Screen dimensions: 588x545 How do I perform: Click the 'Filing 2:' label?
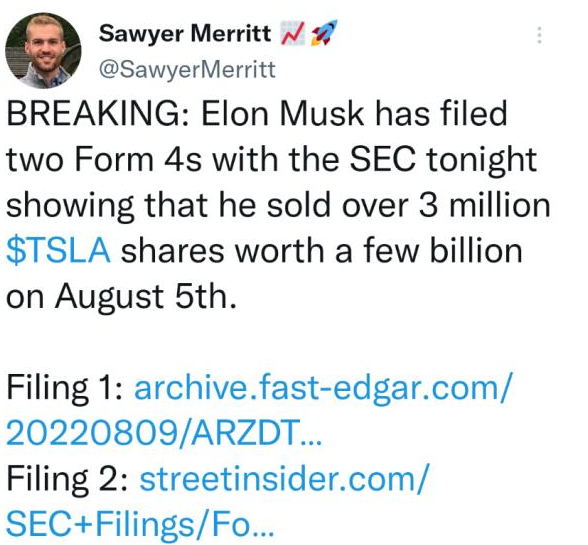point(68,480)
